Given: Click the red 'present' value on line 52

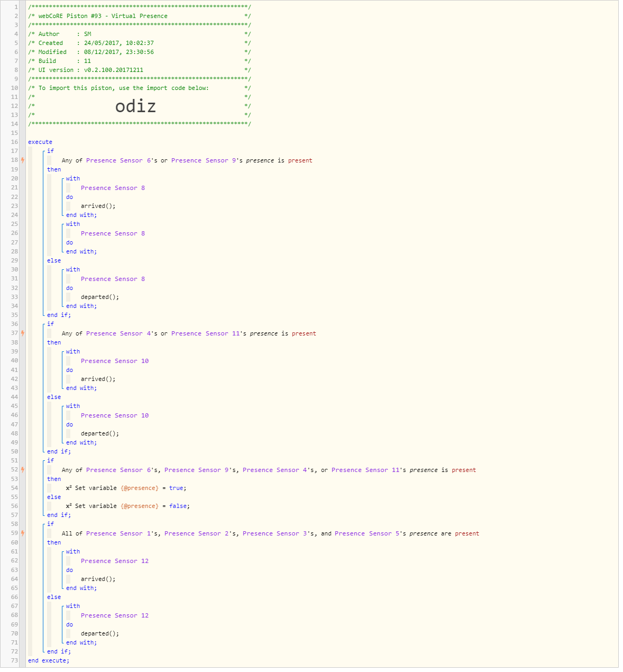Looking at the screenshot, I should pyautogui.click(x=464, y=470).
